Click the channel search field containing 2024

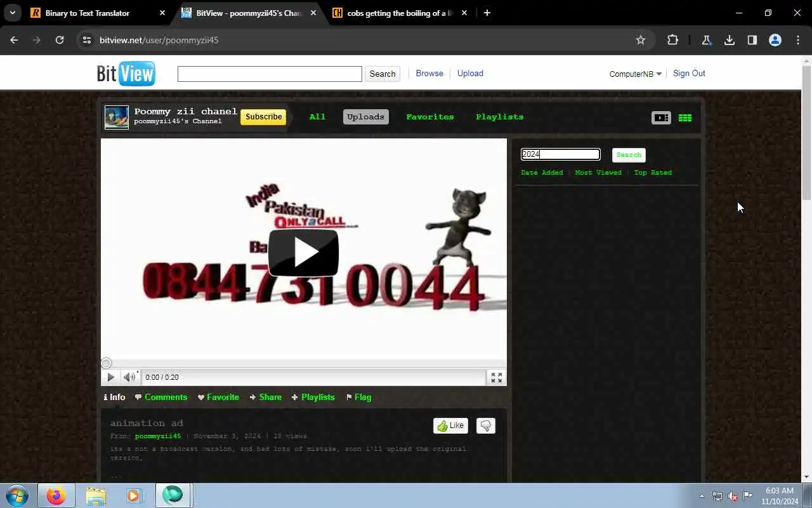560,154
